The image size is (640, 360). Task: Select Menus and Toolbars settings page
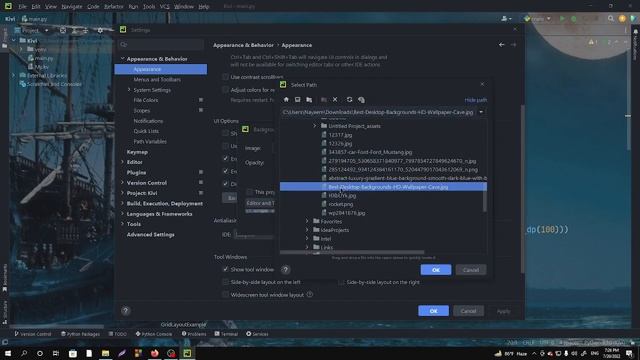pyautogui.click(x=157, y=80)
